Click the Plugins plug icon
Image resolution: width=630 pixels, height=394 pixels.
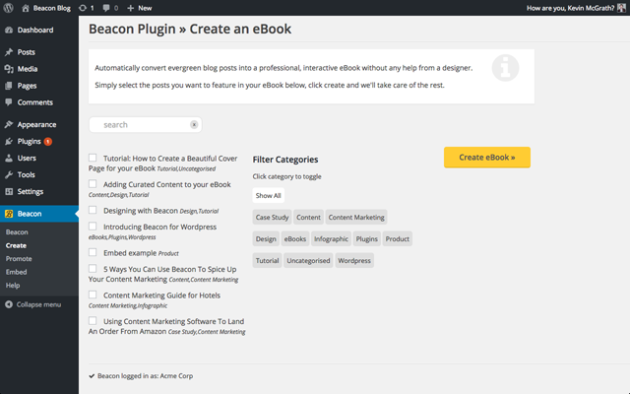tap(9, 141)
